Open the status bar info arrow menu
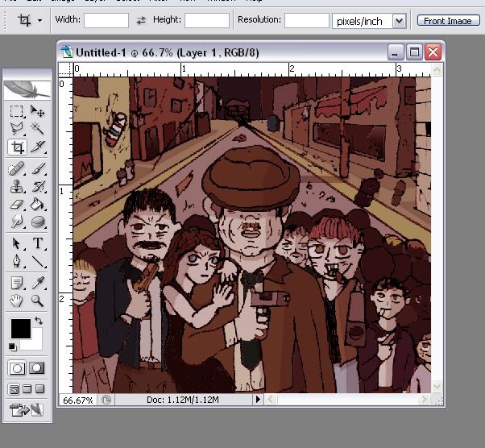 (258, 400)
